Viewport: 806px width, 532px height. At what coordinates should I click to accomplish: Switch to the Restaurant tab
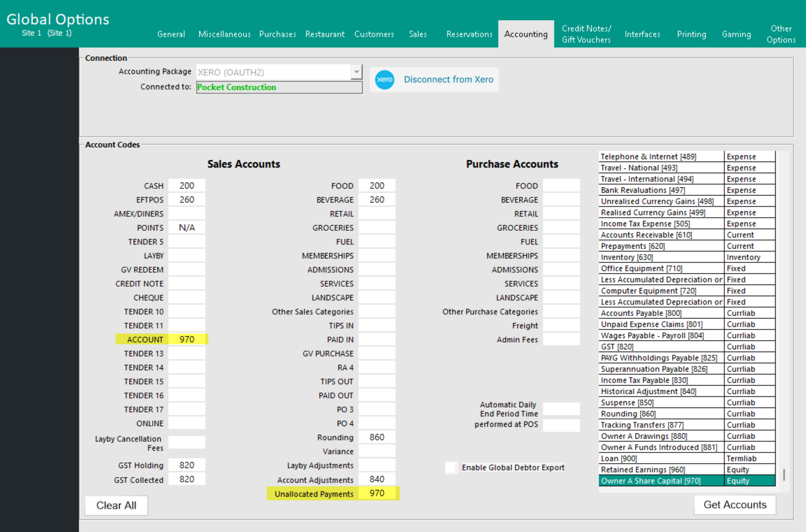pos(325,34)
